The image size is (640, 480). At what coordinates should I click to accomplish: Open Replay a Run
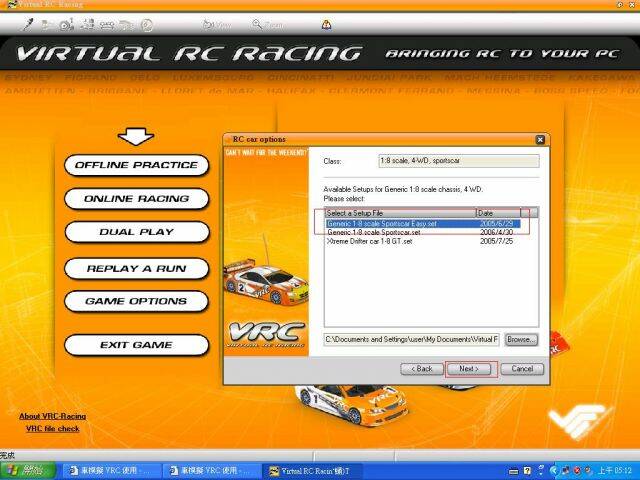click(136, 269)
